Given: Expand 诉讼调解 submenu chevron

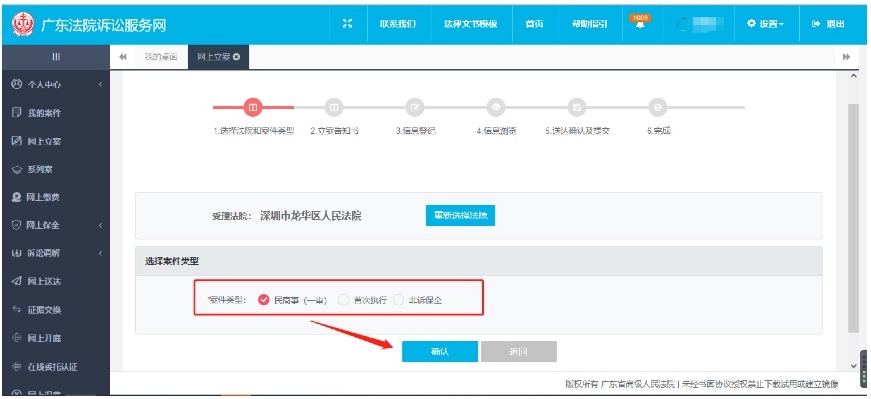Looking at the screenshot, I should click(101, 253).
